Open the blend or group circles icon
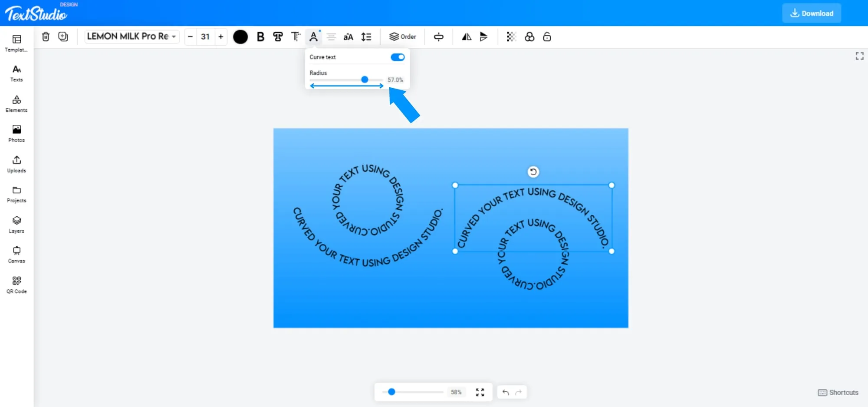Image resolution: width=868 pixels, height=407 pixels. [529, 37]
